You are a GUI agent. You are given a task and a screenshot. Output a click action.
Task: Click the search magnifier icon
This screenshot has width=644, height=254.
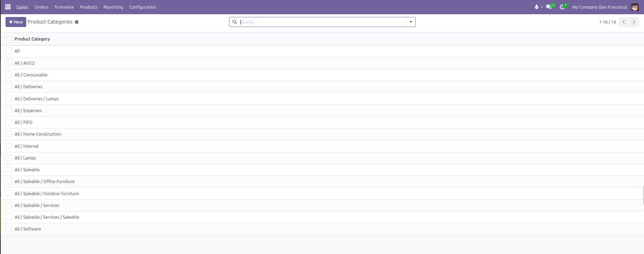pos(235,22)
